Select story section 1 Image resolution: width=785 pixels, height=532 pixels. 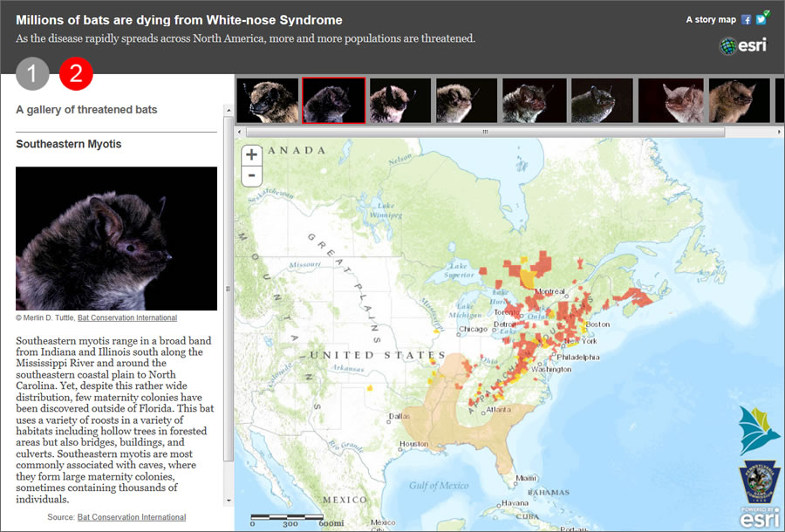point(32,75)
